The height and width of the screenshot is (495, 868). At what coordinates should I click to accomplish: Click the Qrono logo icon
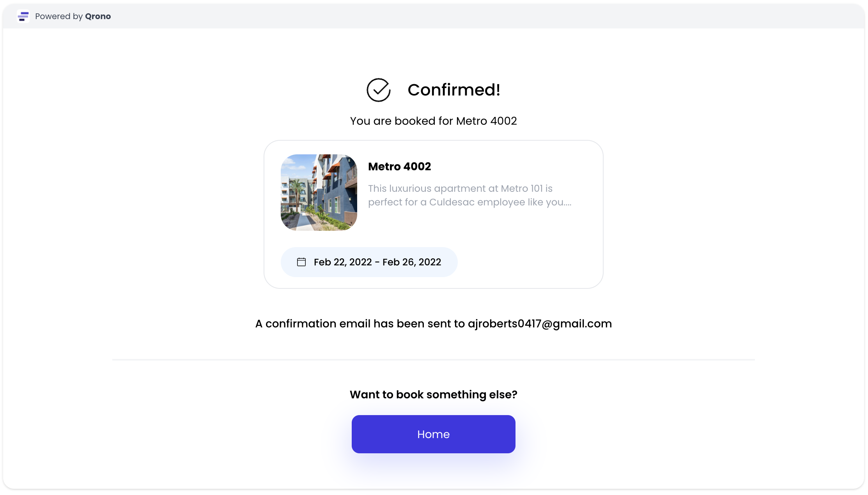(x=23, y=16)
